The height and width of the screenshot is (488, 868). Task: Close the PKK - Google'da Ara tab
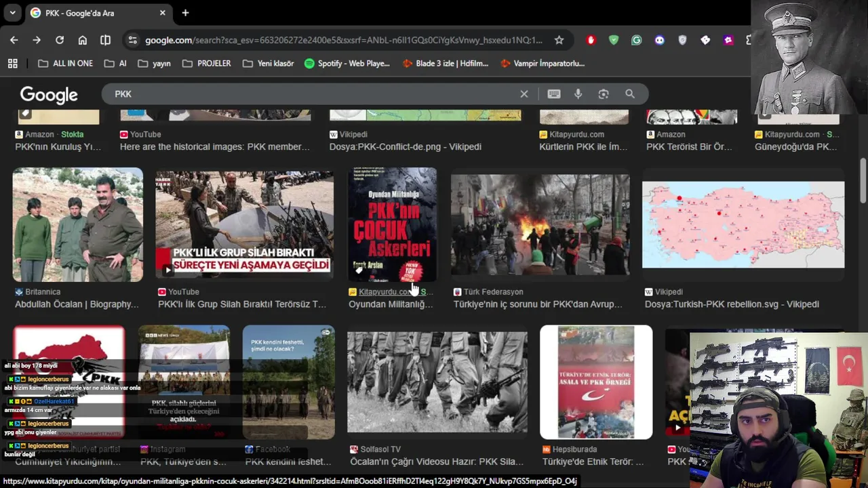pyautogui.click(x=163, y=13)
